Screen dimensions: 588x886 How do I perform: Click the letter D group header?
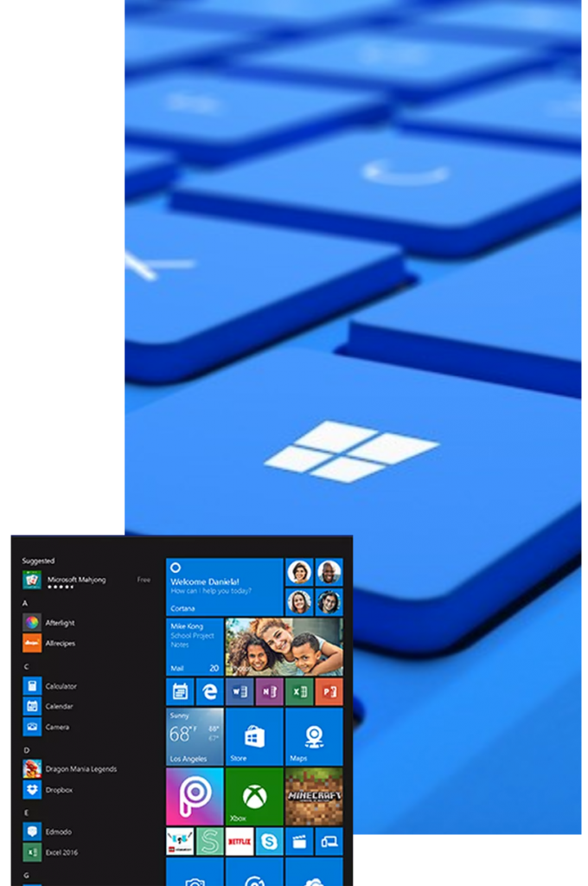[26, 749]
